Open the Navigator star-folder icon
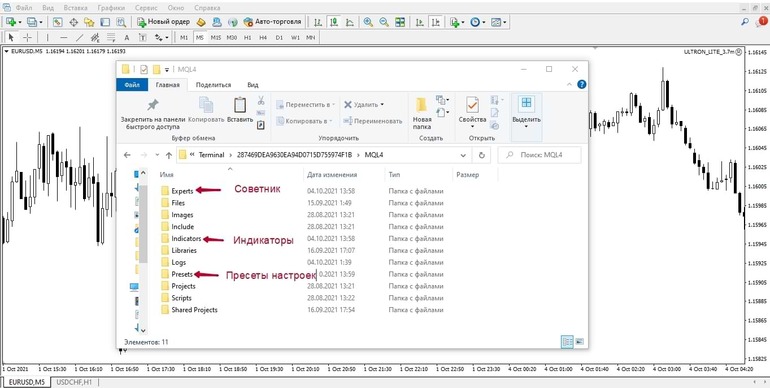 pos(89,22)
